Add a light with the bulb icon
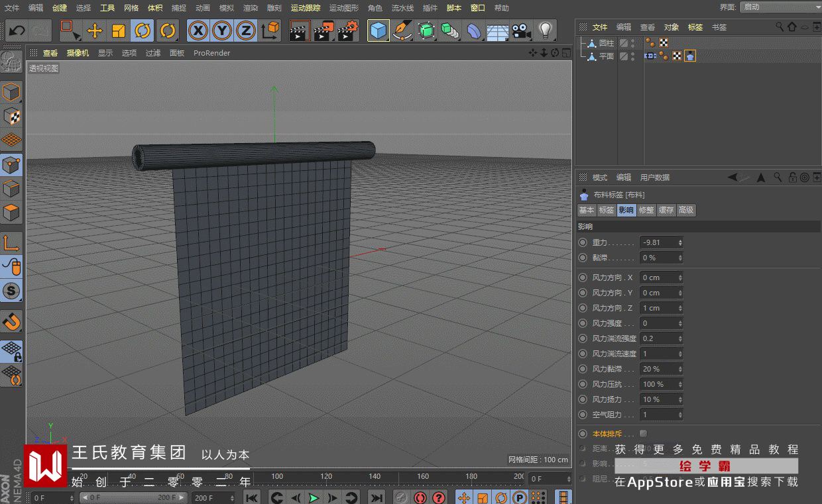The height and width of the screenshot is (504, 822). point(545,31)
